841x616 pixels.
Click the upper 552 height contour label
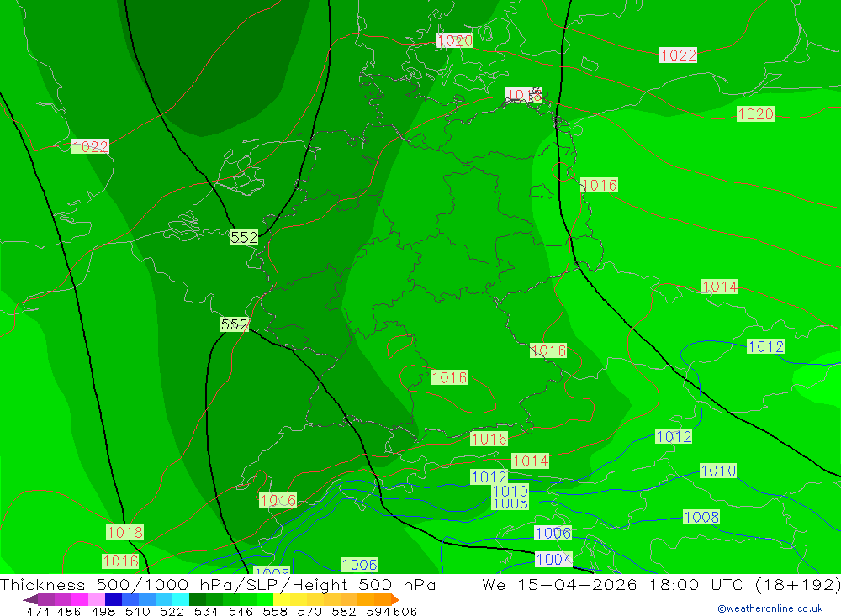[244, 237]
